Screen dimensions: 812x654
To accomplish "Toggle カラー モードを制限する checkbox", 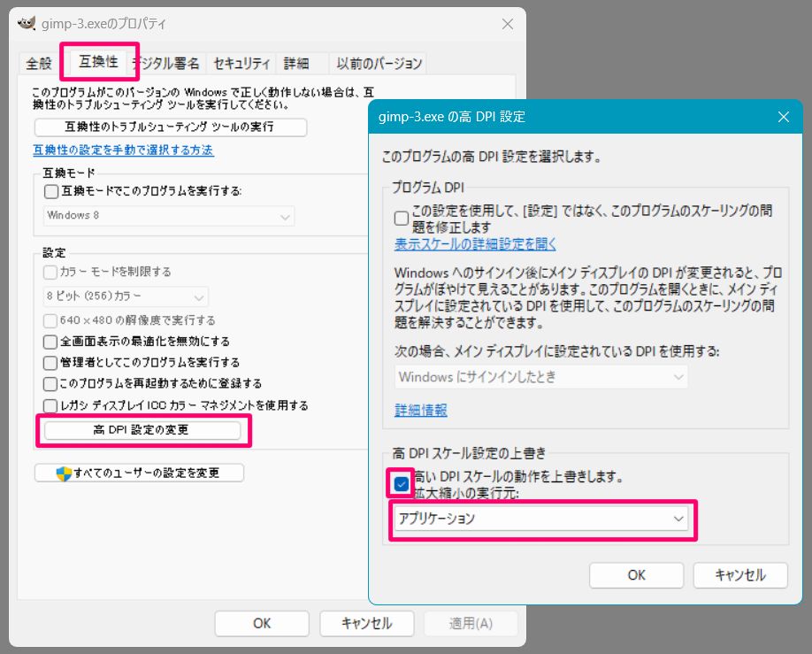I will (x=50, y=272).
